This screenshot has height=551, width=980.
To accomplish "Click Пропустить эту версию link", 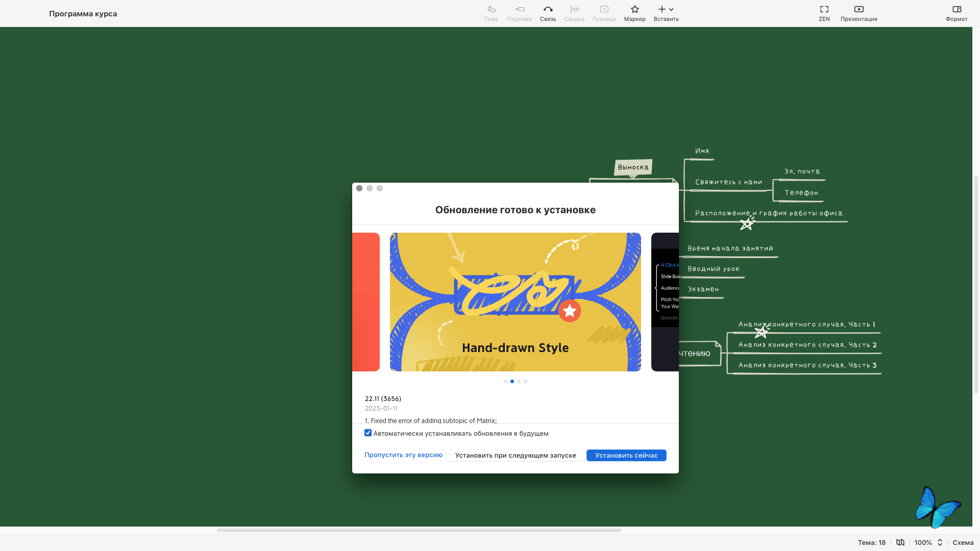I will click(403, 455).
